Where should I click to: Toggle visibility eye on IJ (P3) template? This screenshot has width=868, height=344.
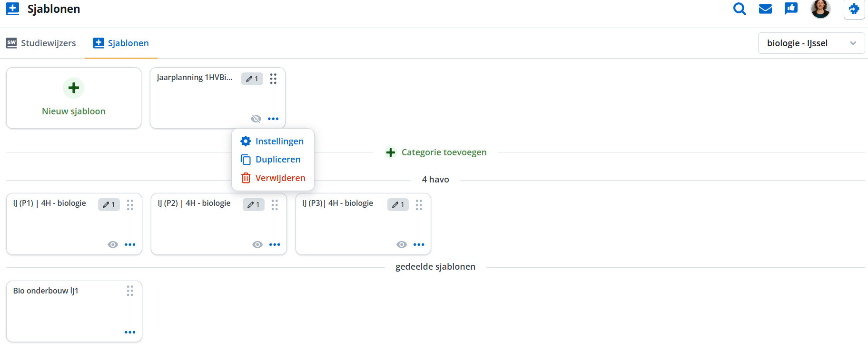pos(402,244)
